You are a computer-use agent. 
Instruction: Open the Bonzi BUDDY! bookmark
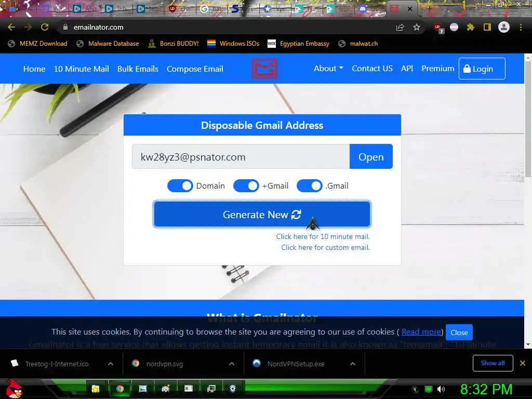[174, 44]
